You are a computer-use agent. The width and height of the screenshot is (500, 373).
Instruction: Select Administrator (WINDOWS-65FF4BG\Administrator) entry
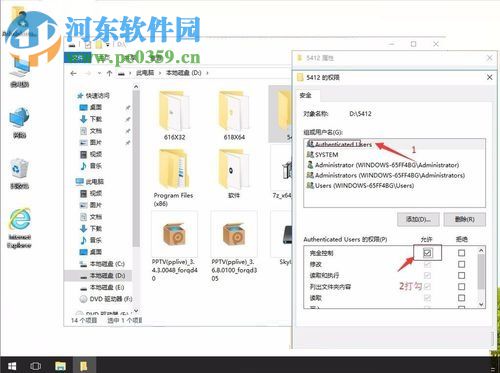click(394, 165)
